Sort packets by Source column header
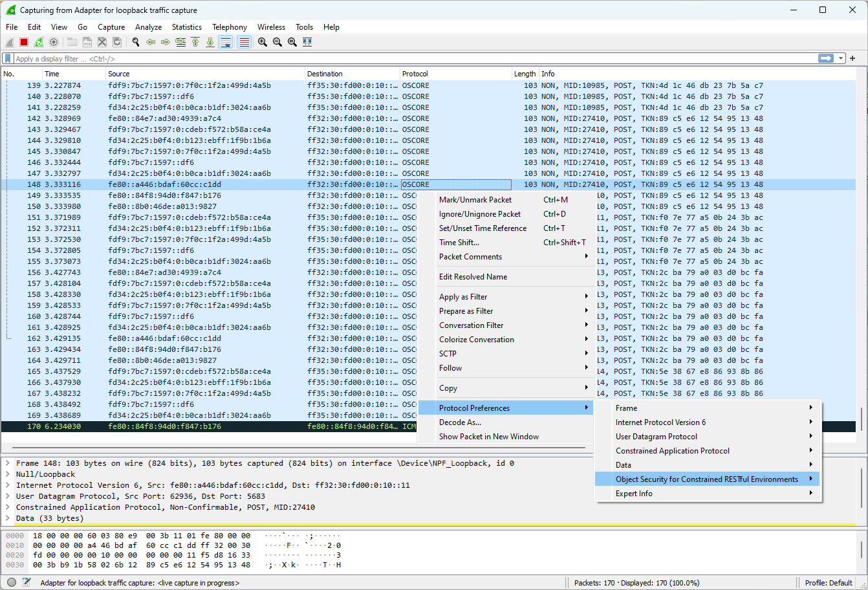Image resolution: width=868 pixels, height=590 pixels. click(205, 74)
